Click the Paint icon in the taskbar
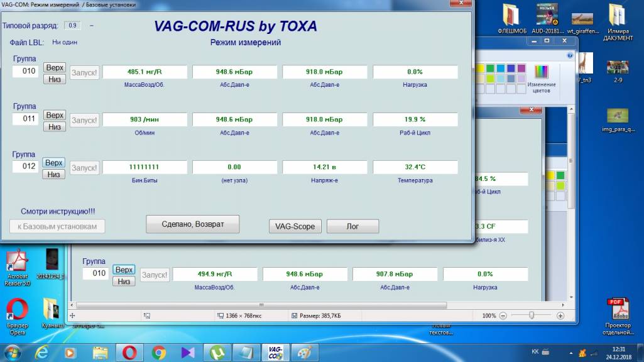 tap(304, 352)
